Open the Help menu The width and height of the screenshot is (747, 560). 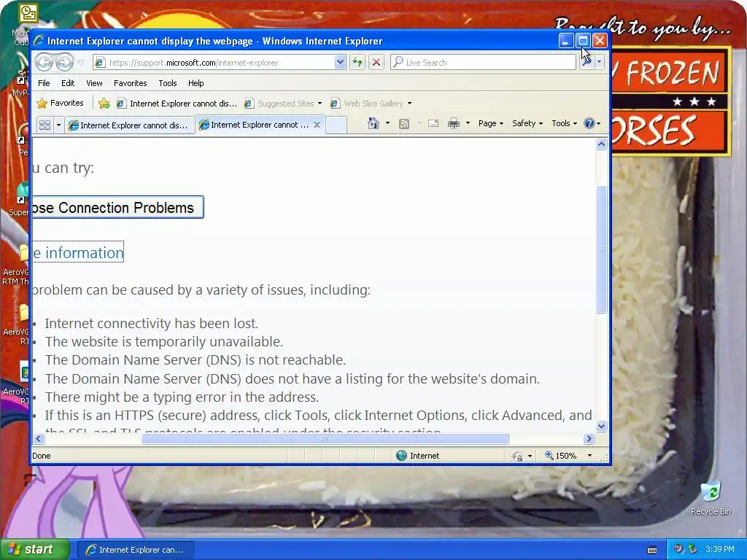point(196,83)
